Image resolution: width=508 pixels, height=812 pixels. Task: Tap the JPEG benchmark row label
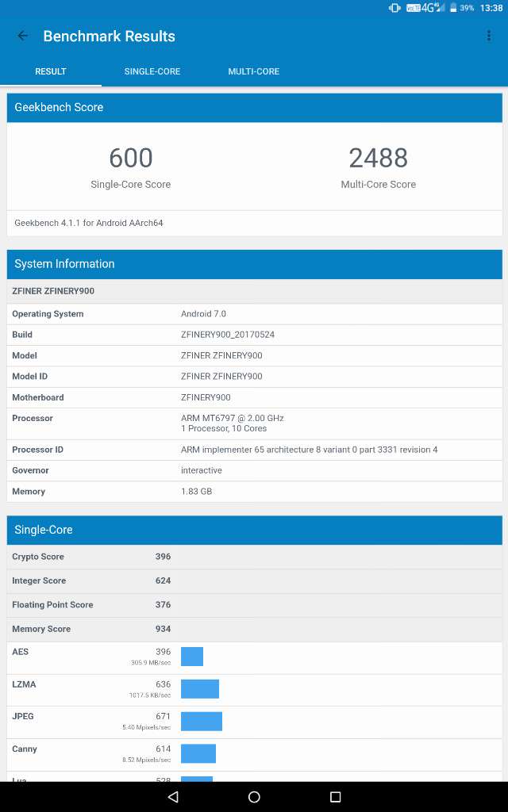pyautogui.click(x=23, y=717)
